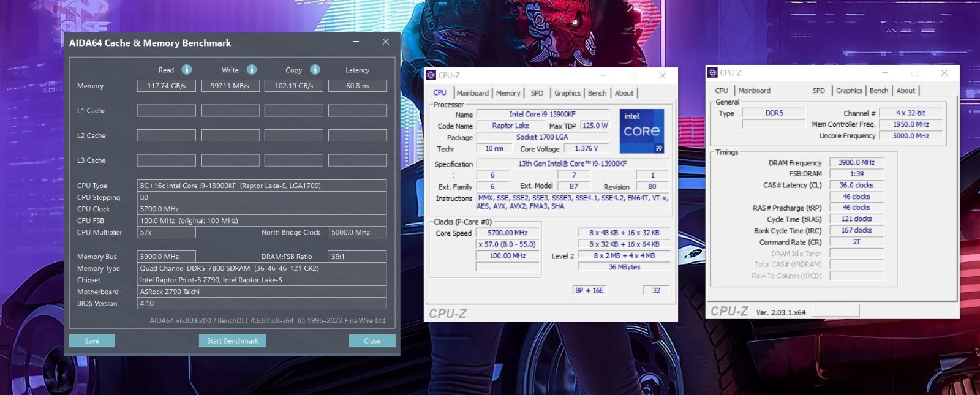Click the Memory Bus value 3900.0 MHz in AIDA64
The width and height of the screenshot is (980, 395).
pyautogui.click(x=167, y=257)
